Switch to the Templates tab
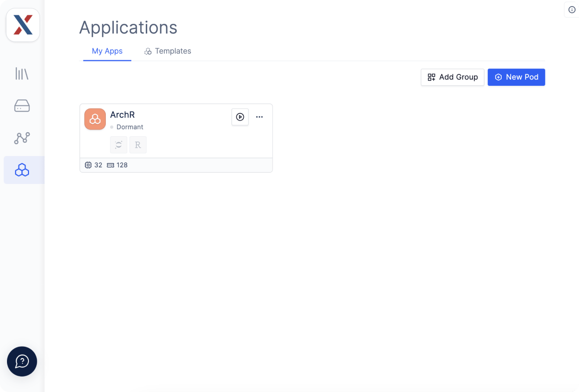Viewport: 579px width, 392px height. click(168, 51)
